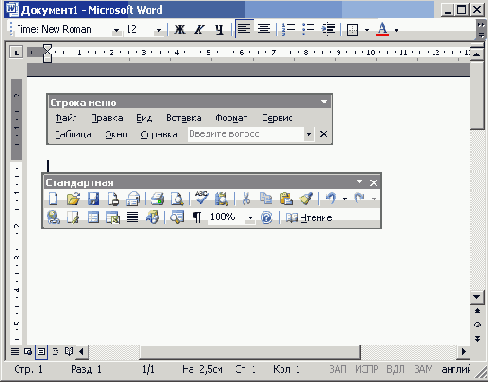Open the Вставка menu
Screen dimensions: 488x382
pyautogui.click(x=184, y=118)
